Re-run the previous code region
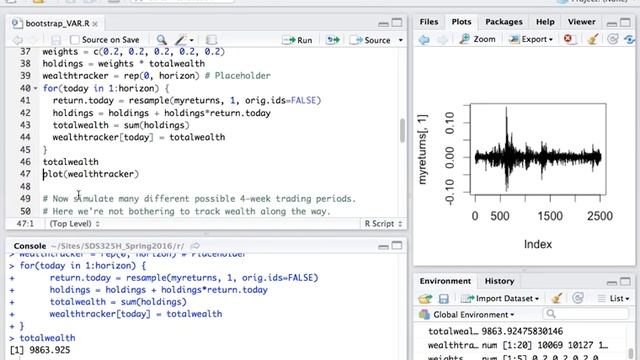The width and height of the screenshot is (640, 360). 333,40
